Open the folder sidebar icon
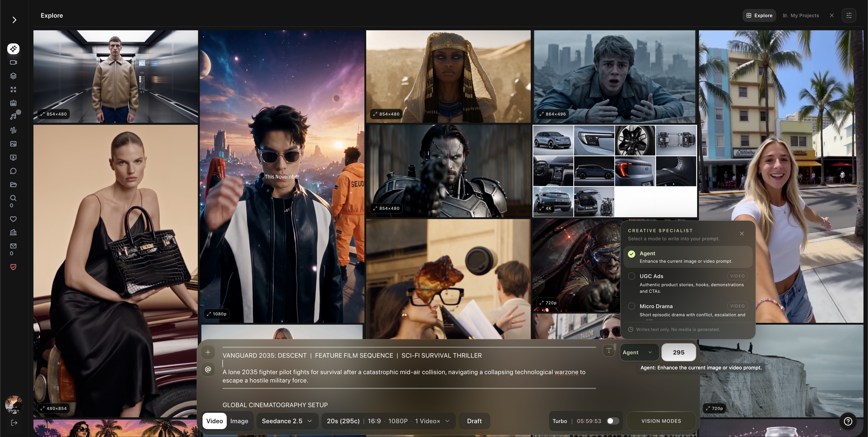The width and height of the screenshot is (868, 437). click(x=13, y=185)
